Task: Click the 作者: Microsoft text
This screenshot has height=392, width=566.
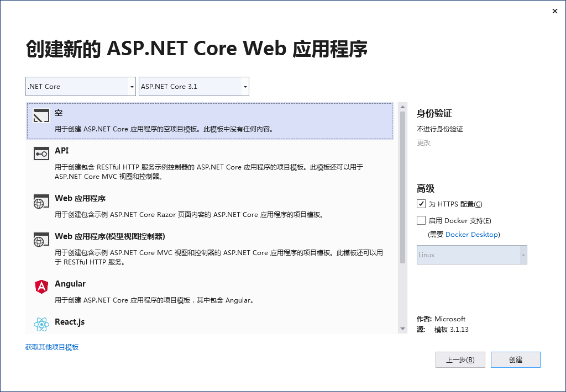Action: 441,319
